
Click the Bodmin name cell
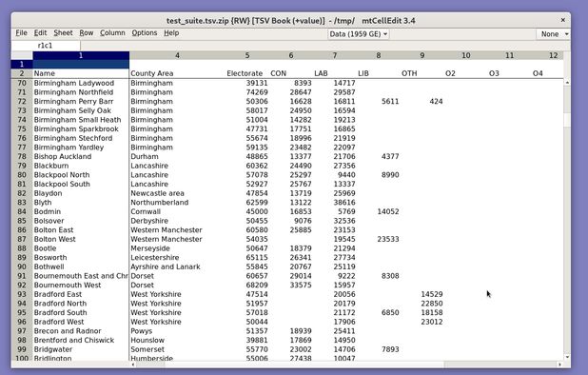point(81,211)
